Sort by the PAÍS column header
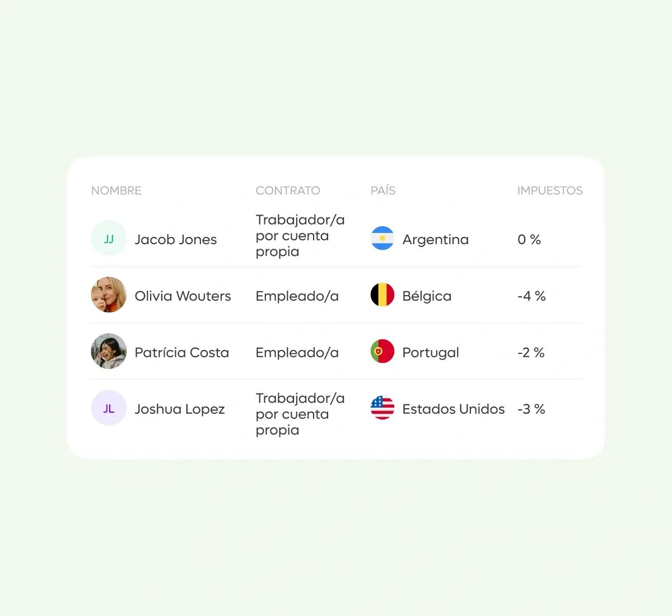 point(383,190)
